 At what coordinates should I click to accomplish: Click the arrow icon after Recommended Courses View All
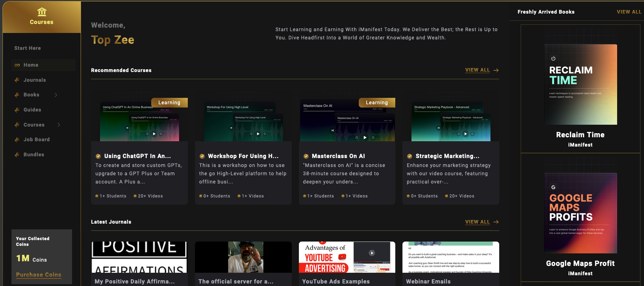(496, 70)
